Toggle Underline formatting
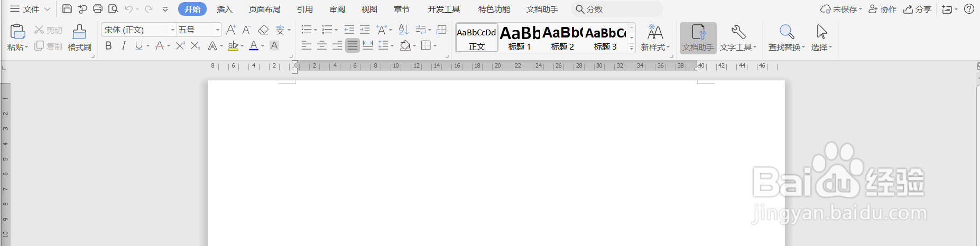 point(138,46)
